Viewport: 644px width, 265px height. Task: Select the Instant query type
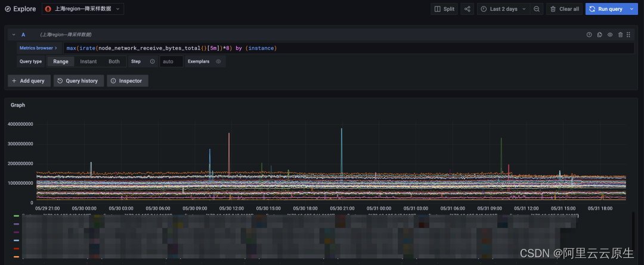[88, 61]
